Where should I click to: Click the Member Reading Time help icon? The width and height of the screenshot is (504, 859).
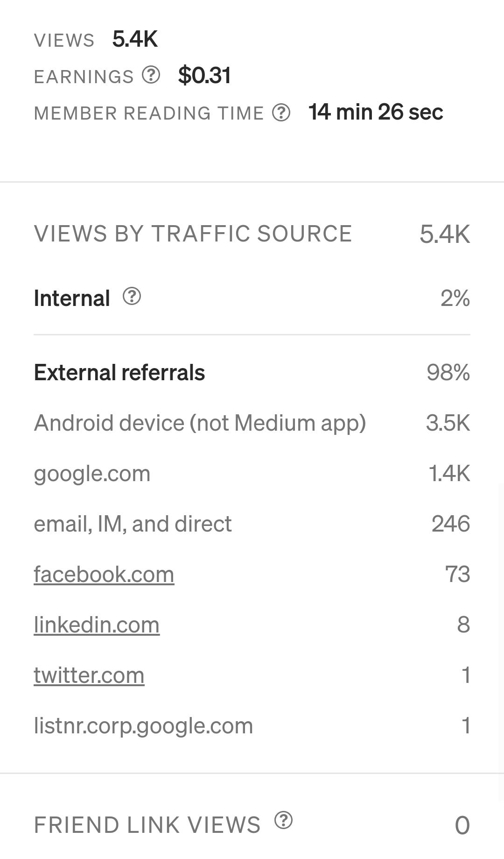tap(281, 113)
